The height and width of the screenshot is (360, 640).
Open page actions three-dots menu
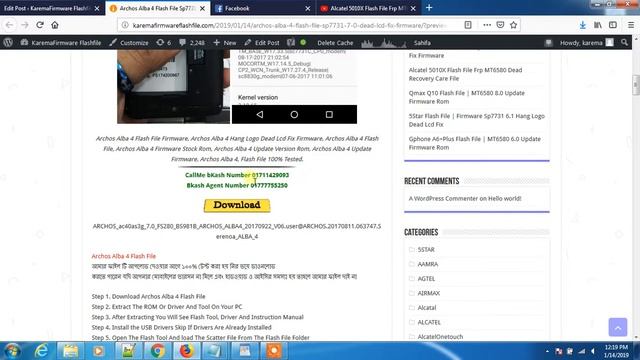(x=487, y=25)
